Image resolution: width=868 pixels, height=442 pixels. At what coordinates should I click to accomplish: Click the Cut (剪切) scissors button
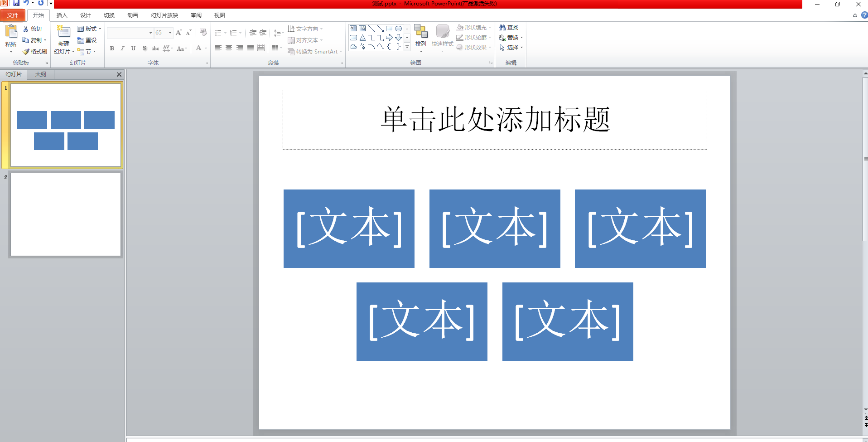pyautogui.click(x=32, y=29)
